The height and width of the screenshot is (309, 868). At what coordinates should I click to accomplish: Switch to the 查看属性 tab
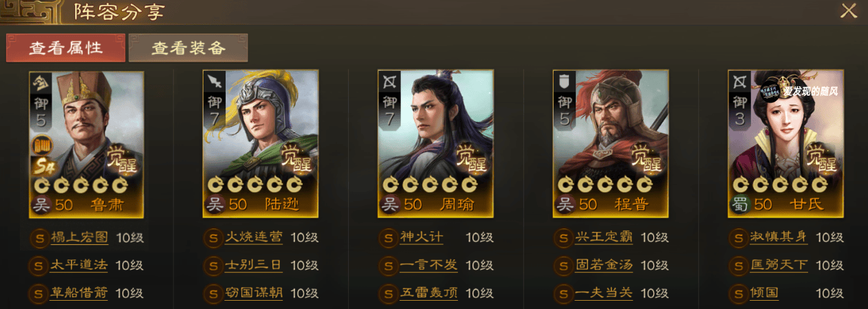(66, 48)
